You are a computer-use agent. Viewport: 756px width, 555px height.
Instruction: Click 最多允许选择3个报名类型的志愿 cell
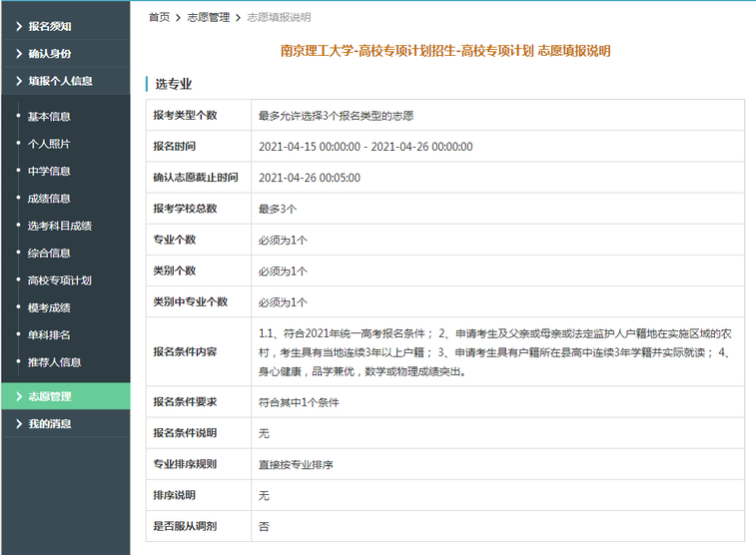[498, 115]
